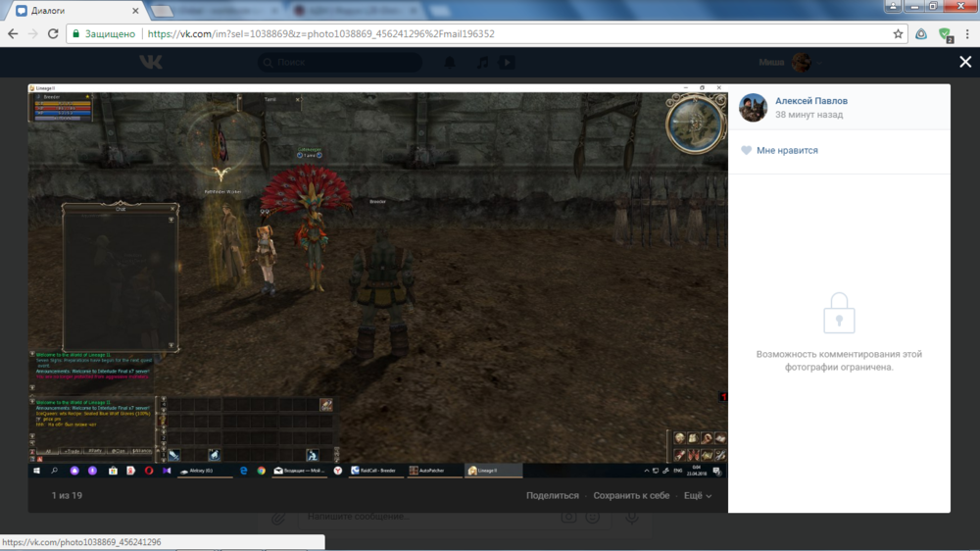The width and height of the screenshot is (980, 551).
Task: Open Алексей Павлов's profile link
Action: point(810,101)
